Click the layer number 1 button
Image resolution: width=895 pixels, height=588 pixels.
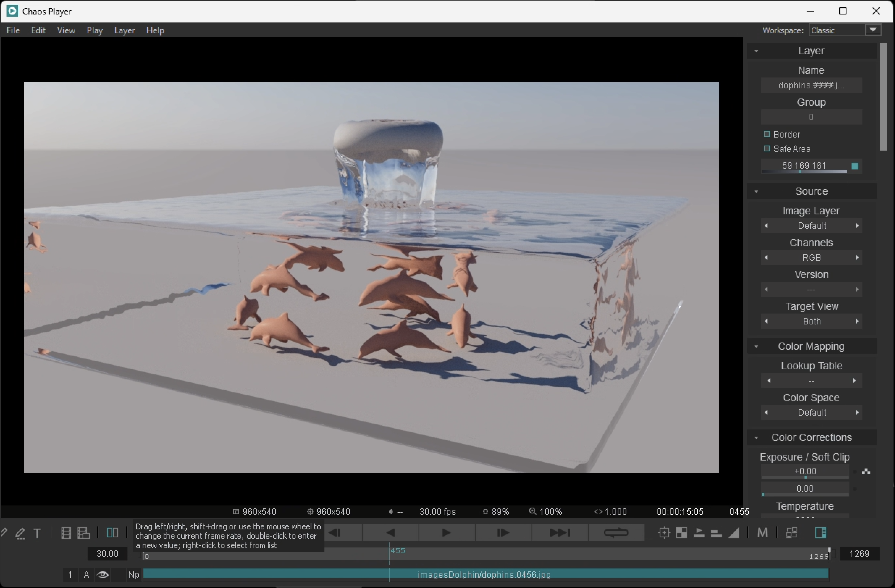click(x=70, y=575)
